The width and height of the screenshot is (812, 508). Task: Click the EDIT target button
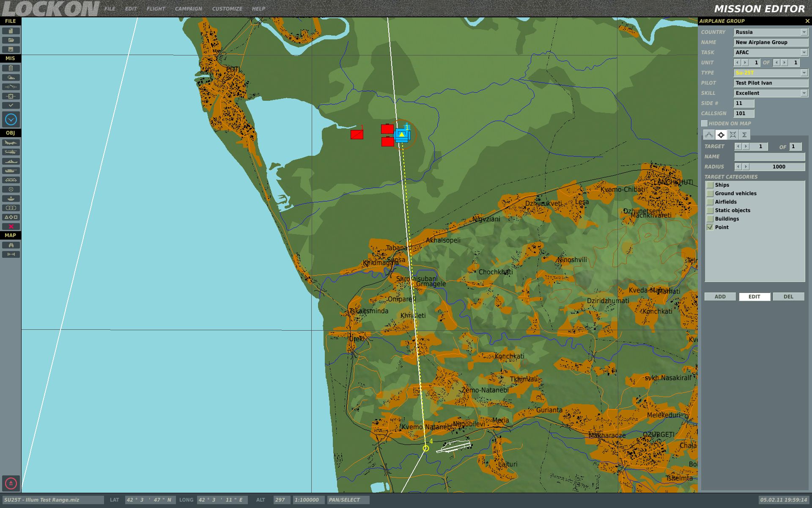coord(754,297)
